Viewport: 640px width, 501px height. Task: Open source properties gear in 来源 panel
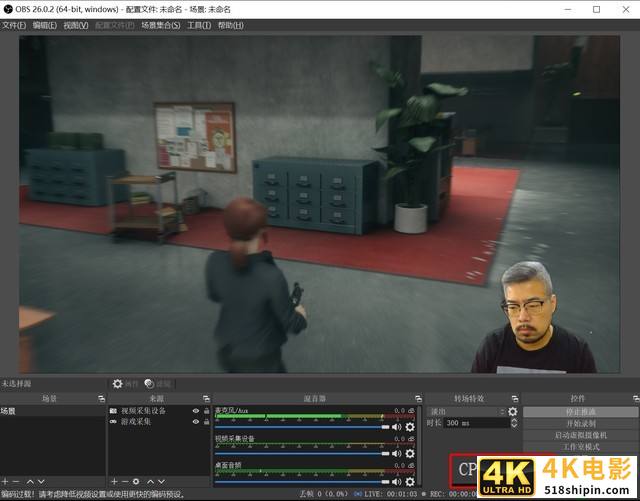tap(137, 482)
